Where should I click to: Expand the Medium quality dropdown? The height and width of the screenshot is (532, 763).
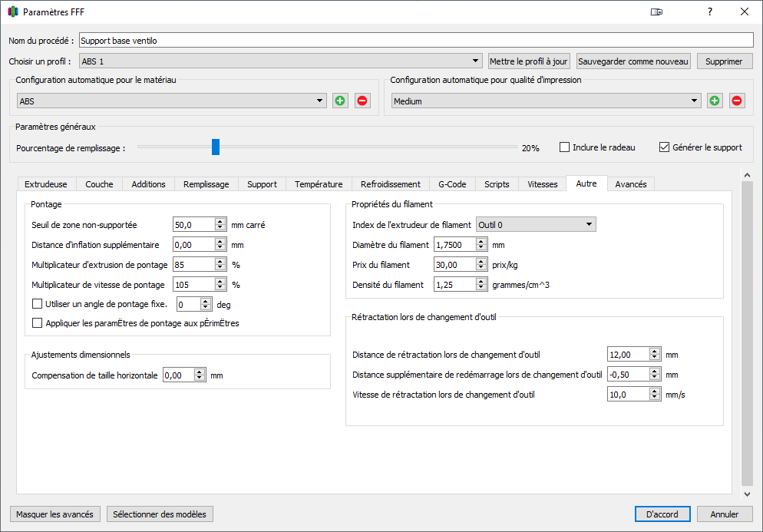[546, 101]
